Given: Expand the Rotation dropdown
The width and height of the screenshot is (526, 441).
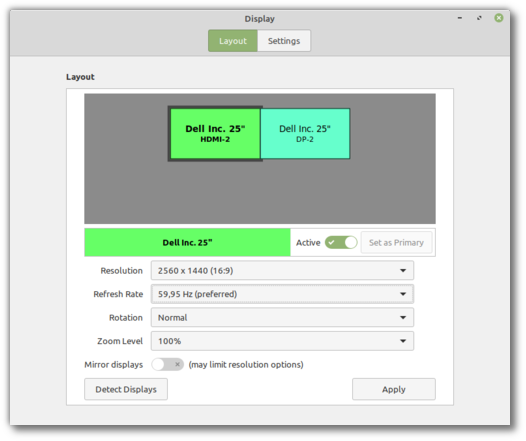Looking at the screenshot, I should (x=282, y=318).
